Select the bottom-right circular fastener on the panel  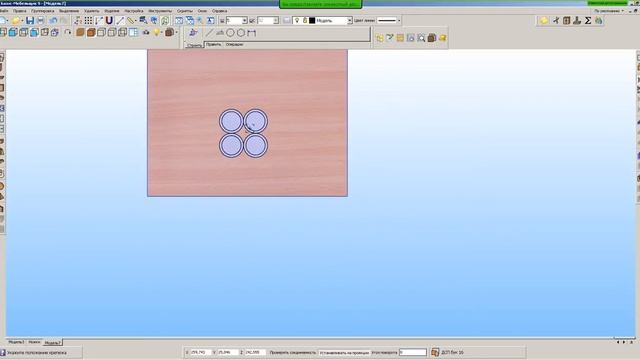[256, 145]
